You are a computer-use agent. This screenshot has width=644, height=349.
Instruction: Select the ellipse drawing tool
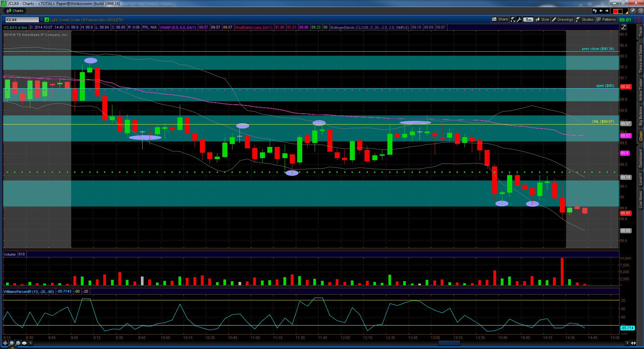click(24, 343)
